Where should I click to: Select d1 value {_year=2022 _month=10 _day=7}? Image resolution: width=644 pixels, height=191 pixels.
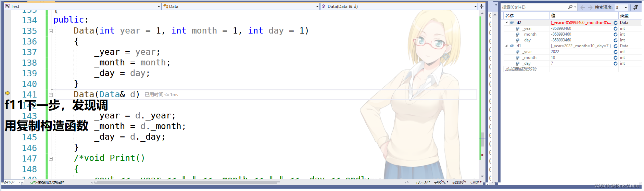[x=581, y=46]
